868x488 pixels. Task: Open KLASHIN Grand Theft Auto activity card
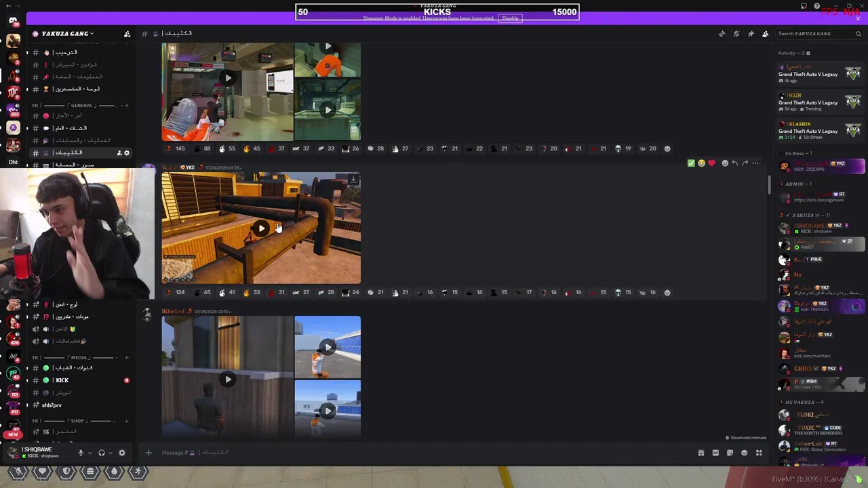tap(820, 131)
